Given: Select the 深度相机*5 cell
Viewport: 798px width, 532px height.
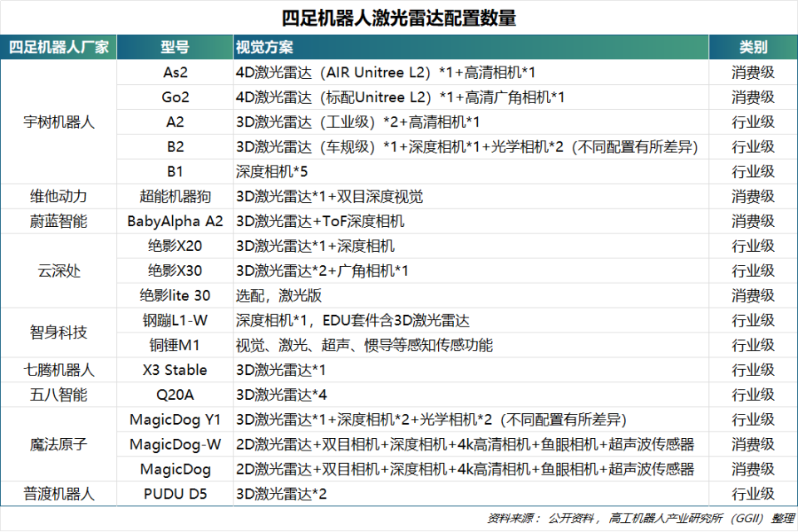Looking at the screenshot, I should pos(470,171).
